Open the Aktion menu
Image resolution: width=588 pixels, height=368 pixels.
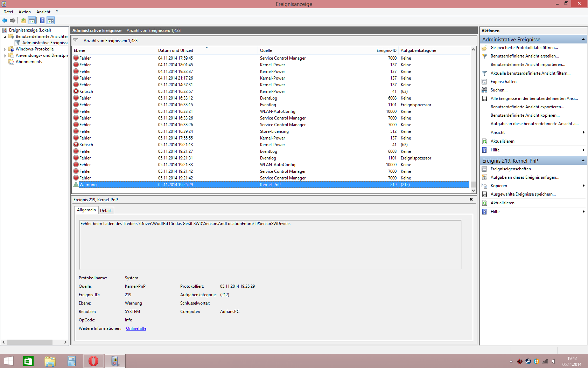coord(24,12)
